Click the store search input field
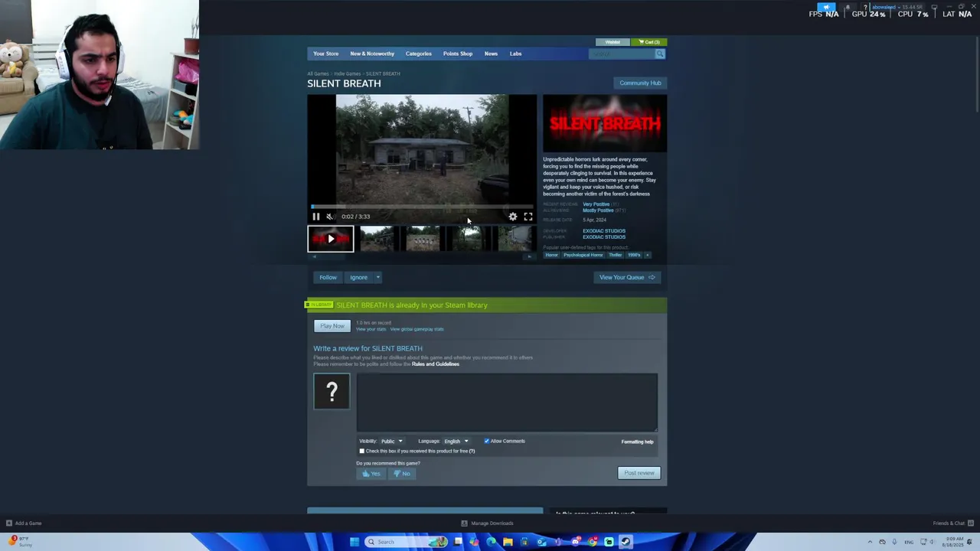This screenshot has height=551, width=980. click(622, 54)
